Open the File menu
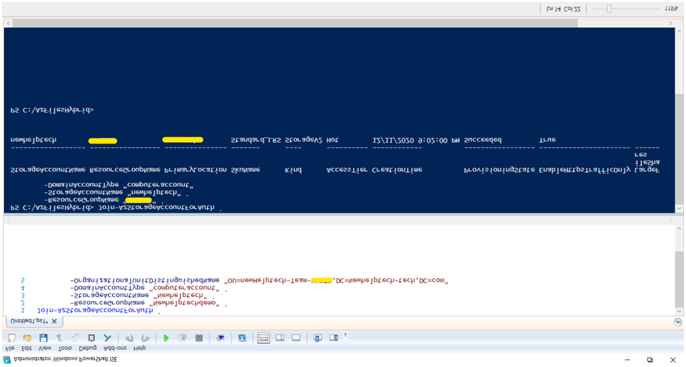The width and height of the screenshot is (686, 367). [10, 348]
